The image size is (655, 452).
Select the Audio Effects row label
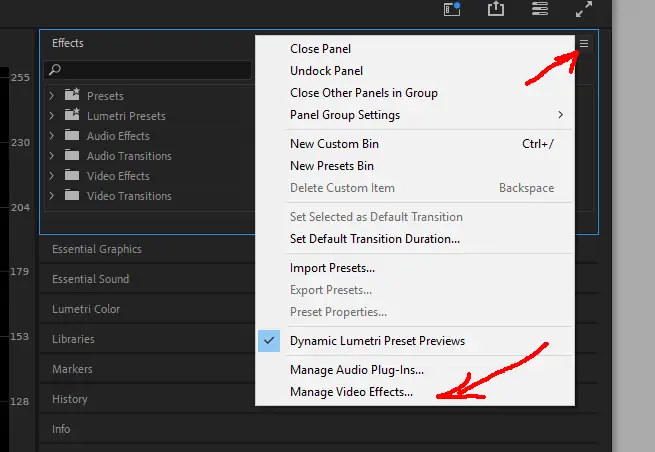[x=118, y=136]
